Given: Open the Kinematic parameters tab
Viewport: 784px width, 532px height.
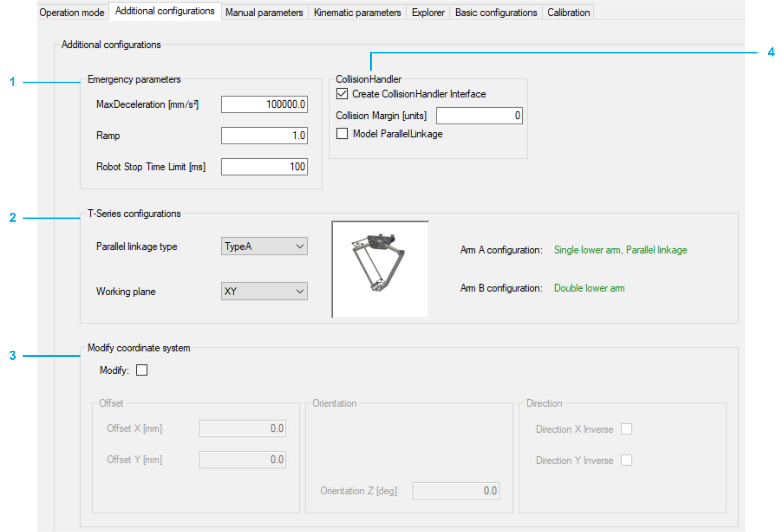Looking at the screenshot, I should point(357,12).
